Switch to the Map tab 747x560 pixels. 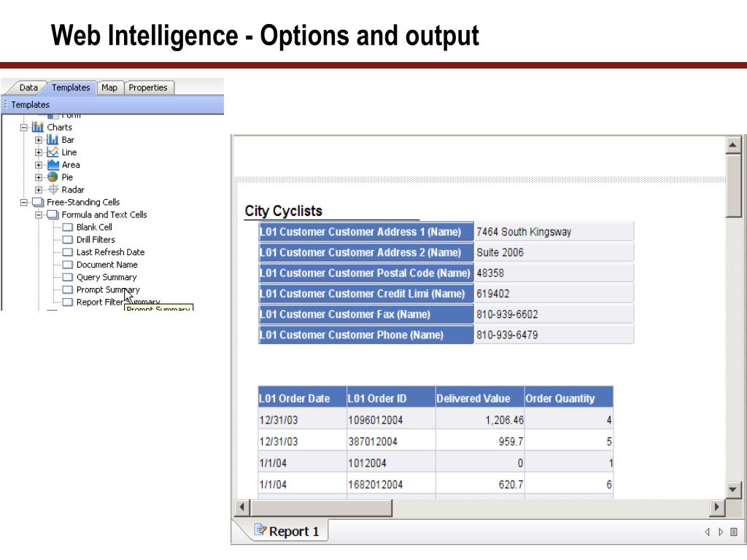point(109,87)
